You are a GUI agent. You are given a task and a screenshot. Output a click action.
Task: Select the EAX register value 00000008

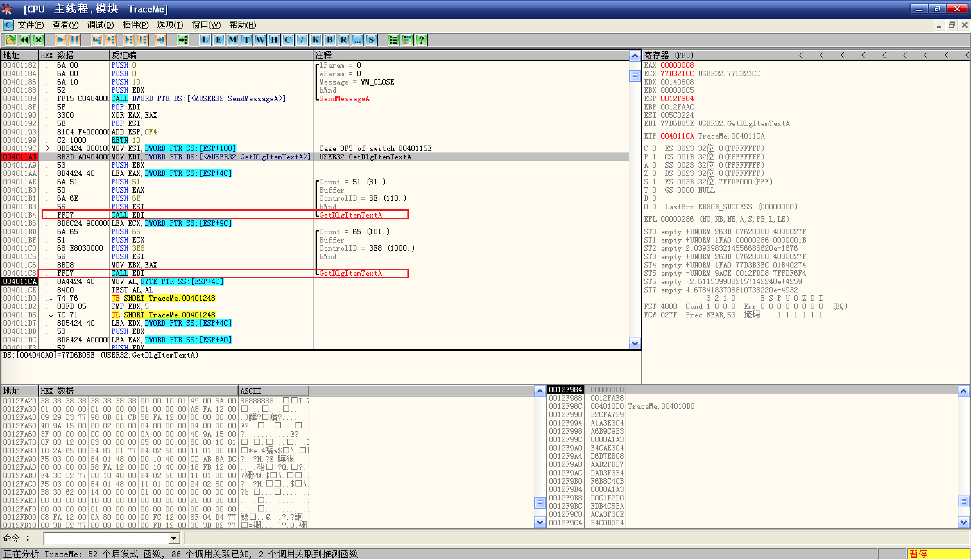coord(677,65)
